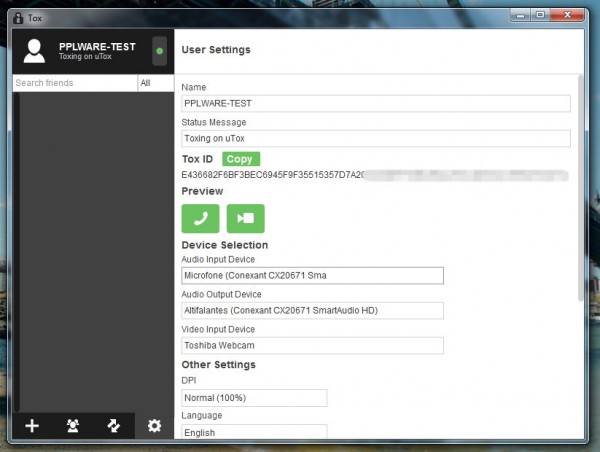
Task: Click the PPLWARE-TEST profile name
Action: point(97,47)
